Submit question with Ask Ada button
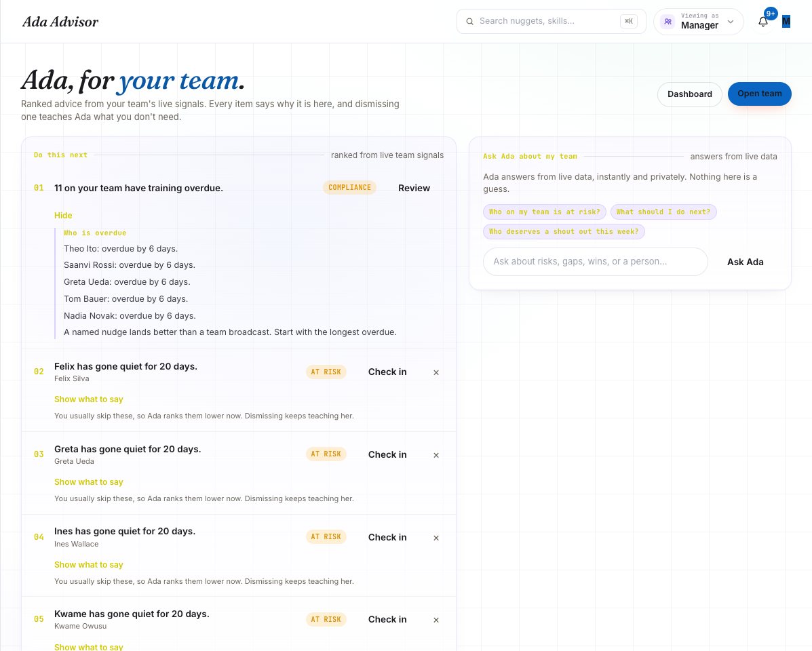 746,262
